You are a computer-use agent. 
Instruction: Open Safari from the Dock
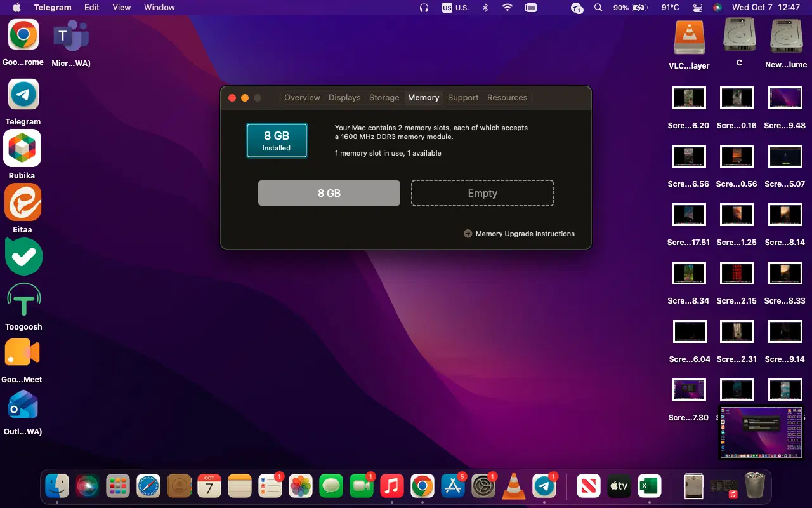pyautogui.click(x=148, y=486)
